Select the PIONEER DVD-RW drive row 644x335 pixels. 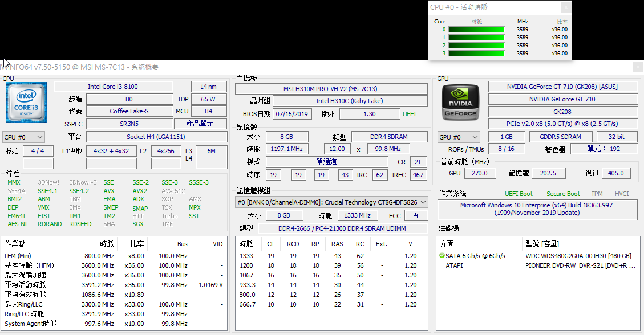click(x=536, y=265)
